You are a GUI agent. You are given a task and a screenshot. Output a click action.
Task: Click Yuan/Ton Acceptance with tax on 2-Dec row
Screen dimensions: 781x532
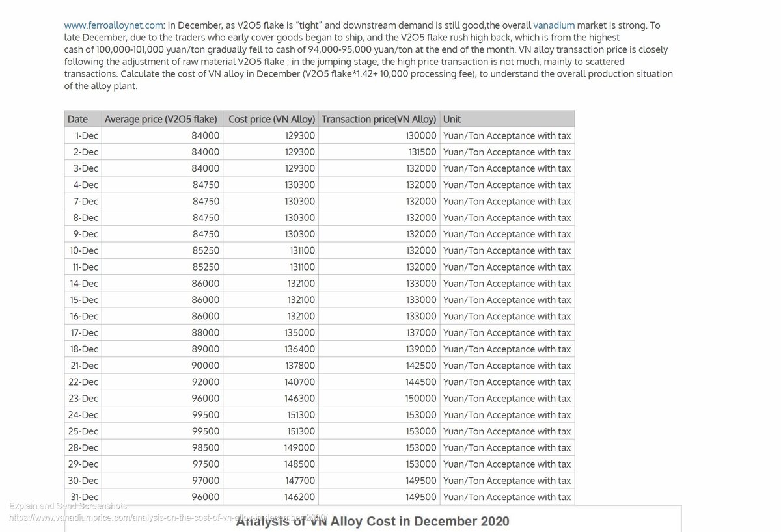pyautogui.click(x=507, y=152)
